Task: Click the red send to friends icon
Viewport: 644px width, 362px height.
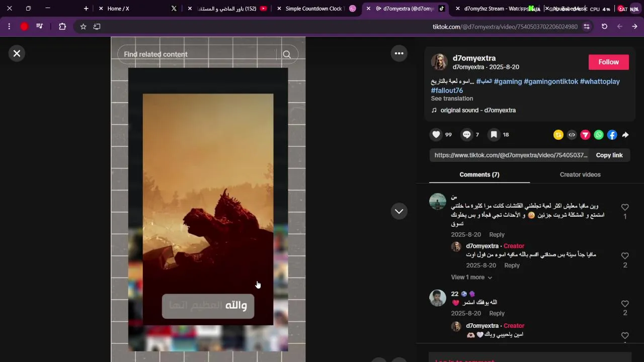Action: (585, 135)
